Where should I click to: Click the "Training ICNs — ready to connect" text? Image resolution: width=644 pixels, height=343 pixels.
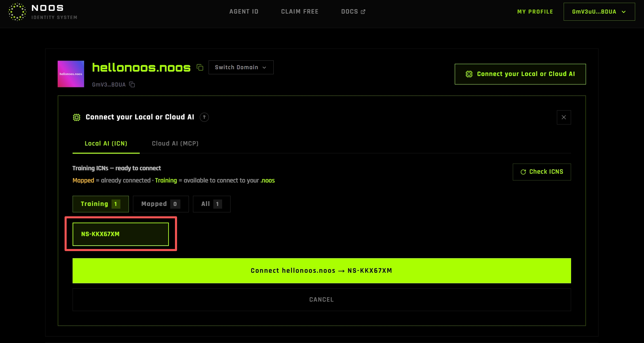pyautogui.click(x=117, y=168)
